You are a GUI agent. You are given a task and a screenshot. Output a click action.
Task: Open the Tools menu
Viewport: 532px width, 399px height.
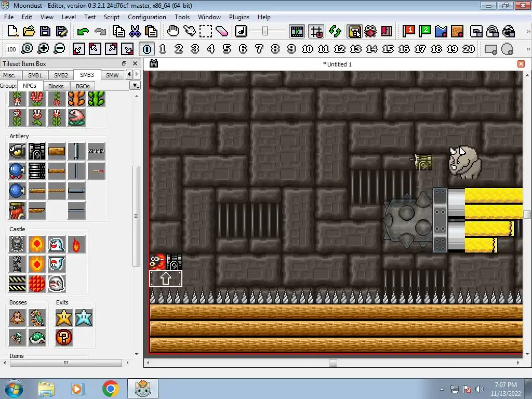[x=182, y=17]
